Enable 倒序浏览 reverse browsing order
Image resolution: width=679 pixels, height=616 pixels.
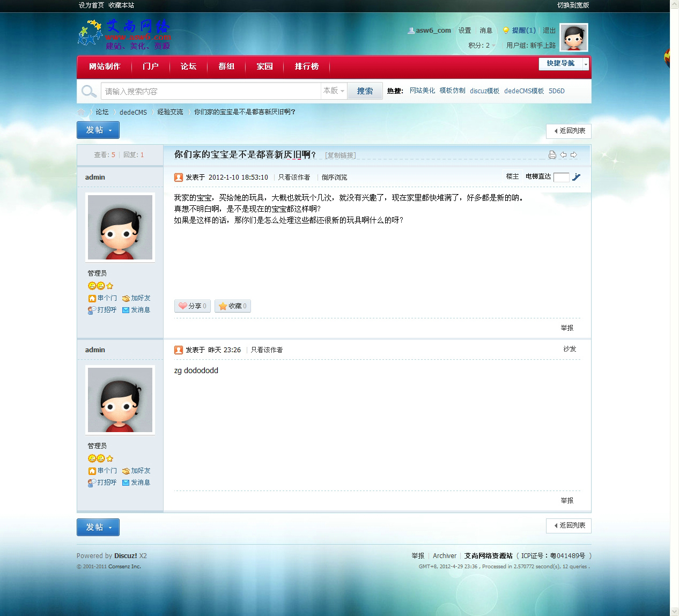click(x=334, y=177)
